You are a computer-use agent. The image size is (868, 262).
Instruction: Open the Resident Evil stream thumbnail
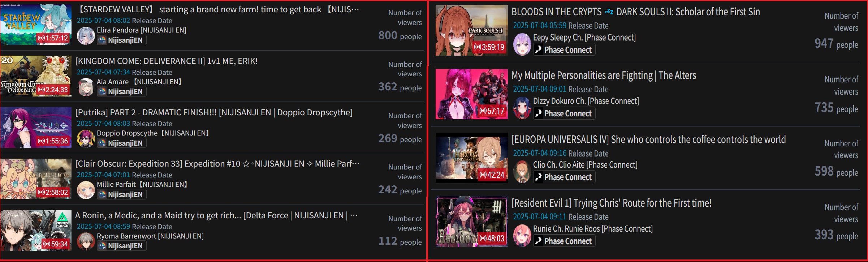click(x=471, y=222)
